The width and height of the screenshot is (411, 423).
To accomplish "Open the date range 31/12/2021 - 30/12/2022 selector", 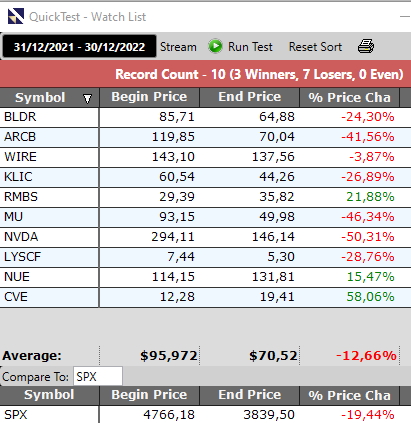I will pyautogui.click(x=79, y=47).
